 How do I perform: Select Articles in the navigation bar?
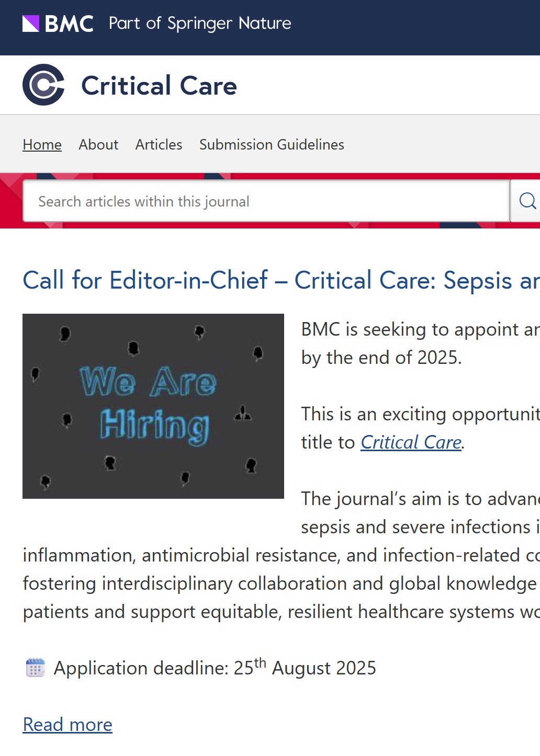pos(159,144)
